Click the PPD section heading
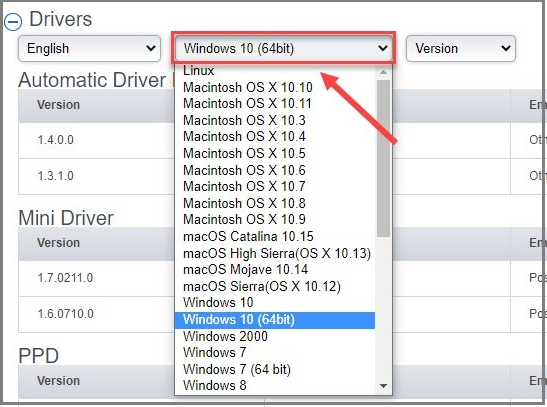547x407 pixels. 39,356
